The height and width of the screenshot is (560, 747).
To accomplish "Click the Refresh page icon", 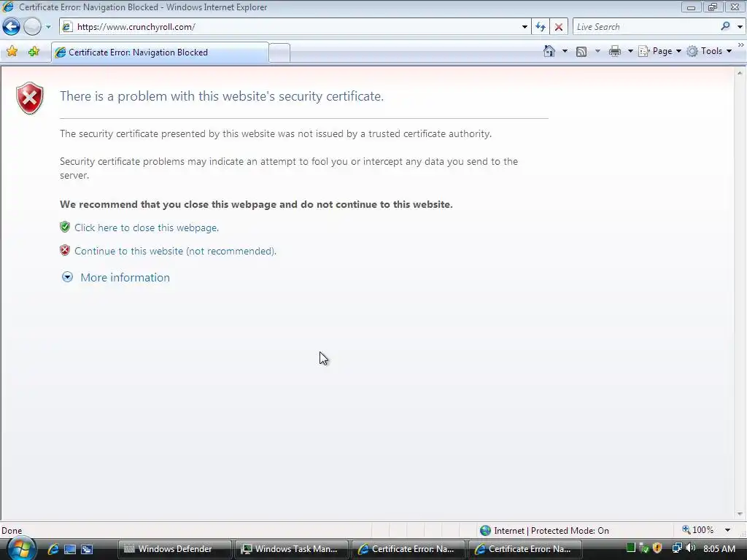I will [541, 27].
